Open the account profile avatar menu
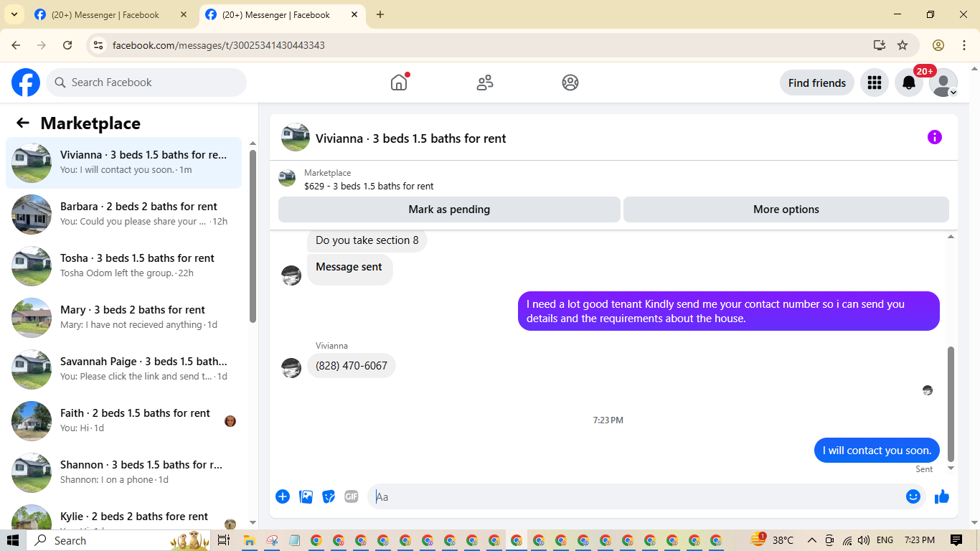980x551 pixels. pos(943,83)
